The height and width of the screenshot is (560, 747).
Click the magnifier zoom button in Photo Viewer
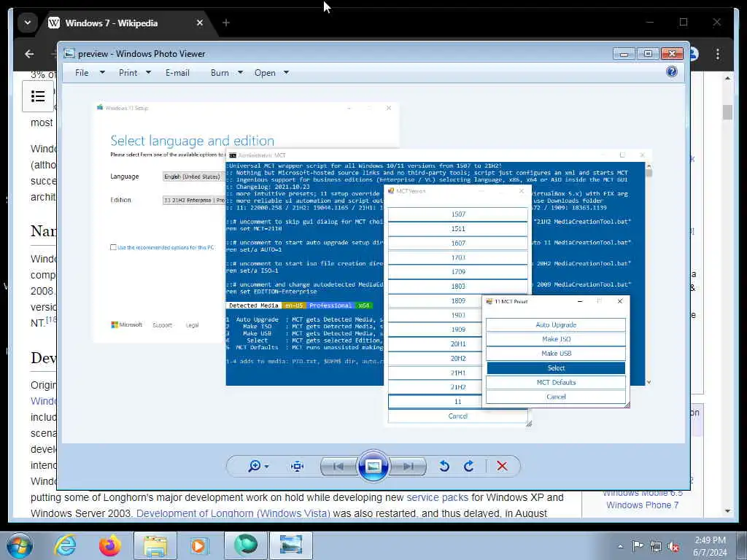tap(255, 466)
